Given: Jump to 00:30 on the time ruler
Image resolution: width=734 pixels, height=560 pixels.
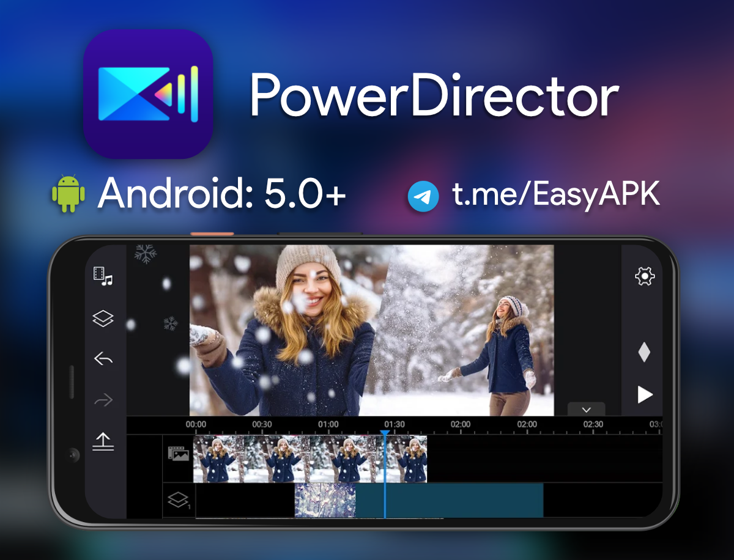Looking at the screenshot, I should click(262, 424).
